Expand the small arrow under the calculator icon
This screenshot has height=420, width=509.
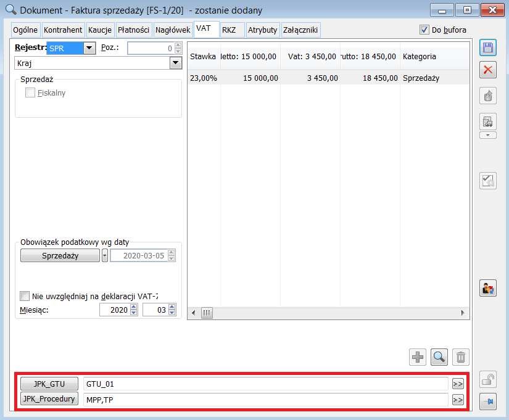coord(487,135)
